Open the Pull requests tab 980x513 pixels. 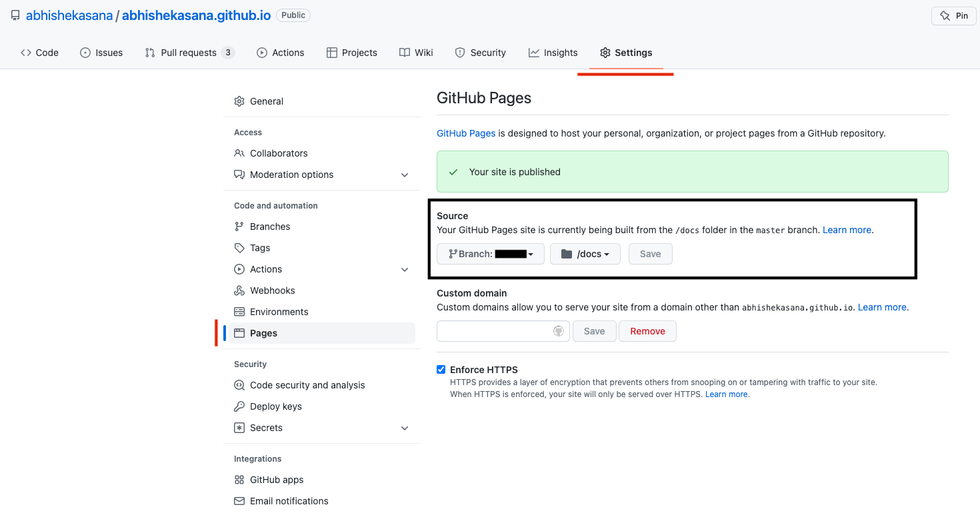pos(190,53)
